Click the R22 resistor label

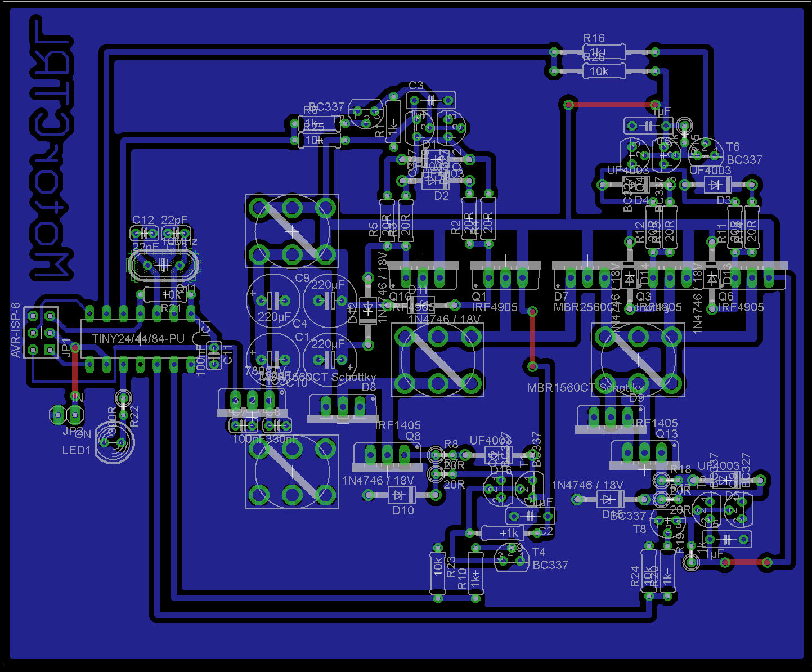134,416
